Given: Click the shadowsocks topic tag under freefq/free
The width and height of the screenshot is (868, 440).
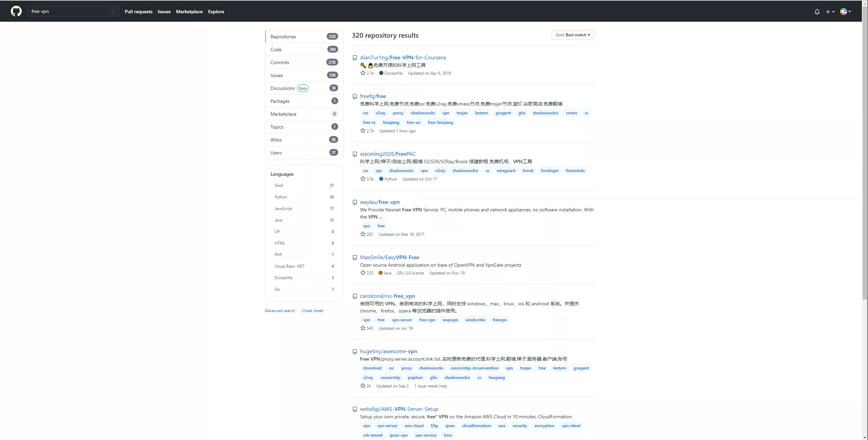Looking at the screenshot, I should click(423, 113).
